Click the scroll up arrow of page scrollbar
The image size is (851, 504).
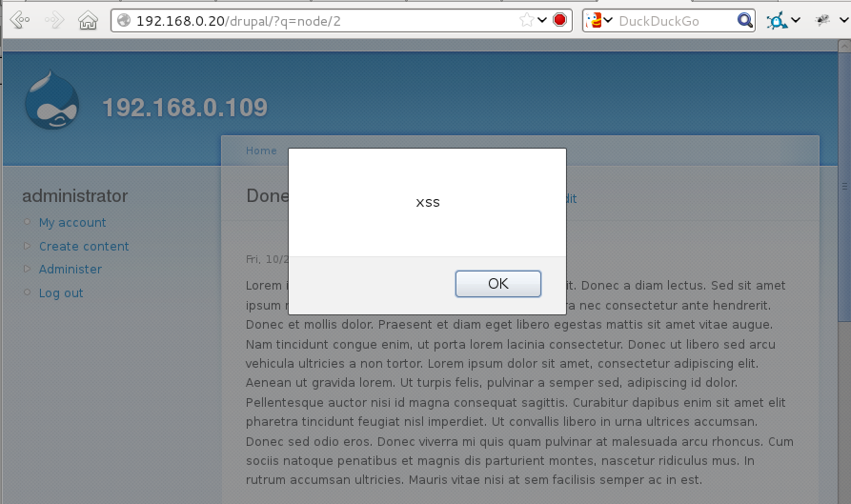coord(844,47)
